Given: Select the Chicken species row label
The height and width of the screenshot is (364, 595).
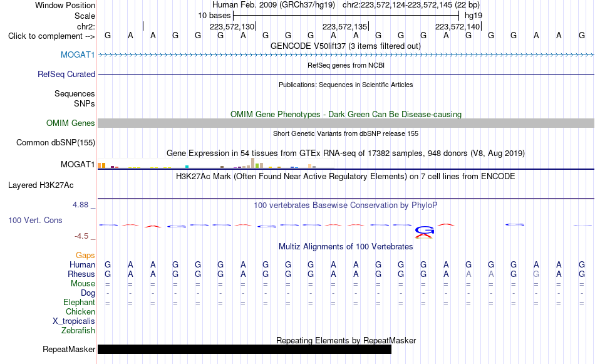Looking at the screenshot, I should 80,311.
